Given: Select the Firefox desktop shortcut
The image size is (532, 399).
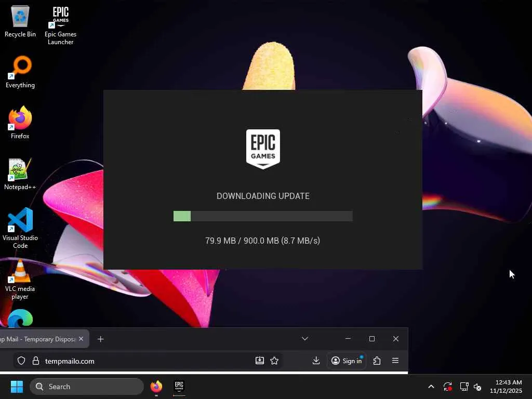Looking at the screenshot, I should [20, 123].
